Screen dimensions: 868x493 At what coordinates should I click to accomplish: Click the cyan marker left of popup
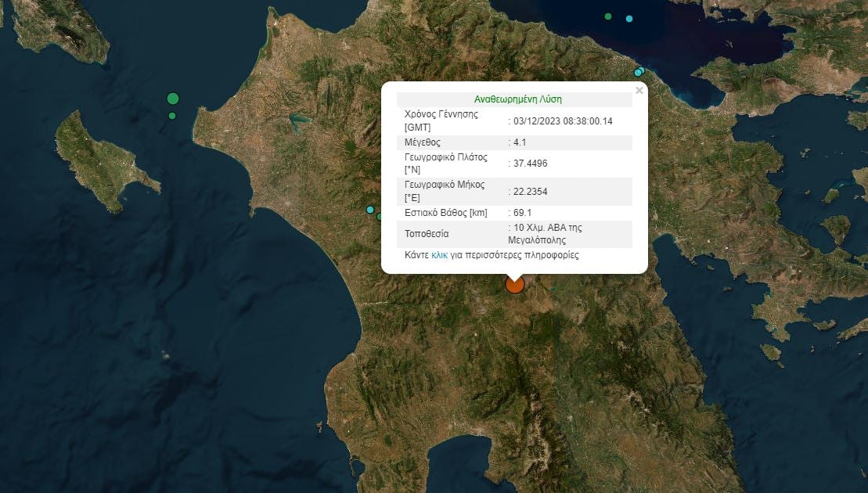tap(370, 210)
